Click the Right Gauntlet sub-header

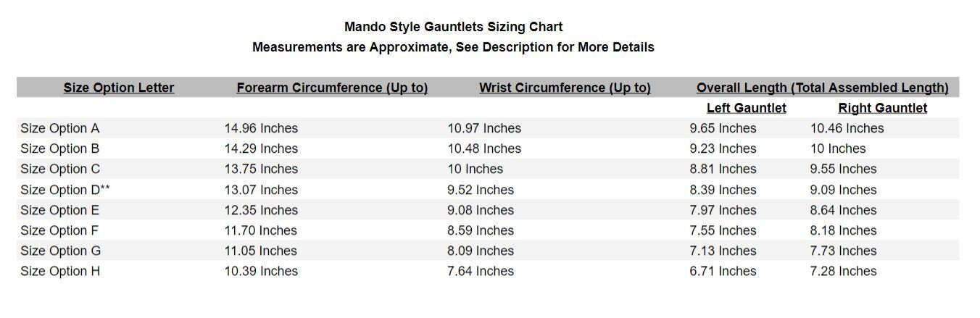[x=882, y=108]
